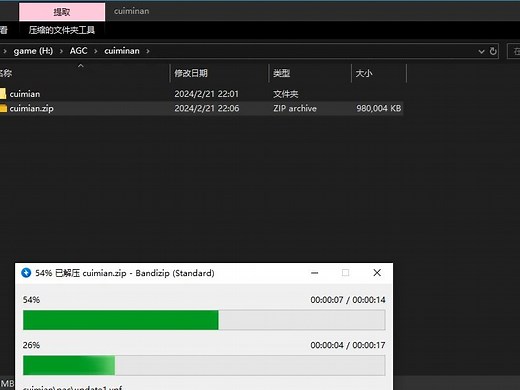This screenshot has width=520, height=390.
Task: Click 00:00:07 / 00:00:14 time label
Action: [x=348, y=300]
